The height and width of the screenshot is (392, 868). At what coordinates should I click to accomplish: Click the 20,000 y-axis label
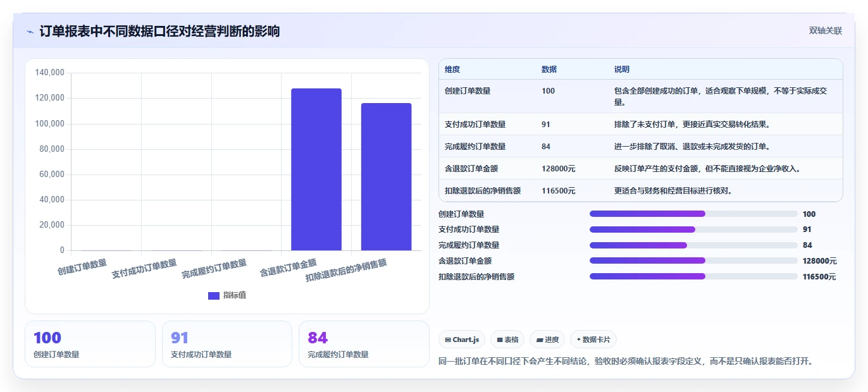(x=52, y=225)
